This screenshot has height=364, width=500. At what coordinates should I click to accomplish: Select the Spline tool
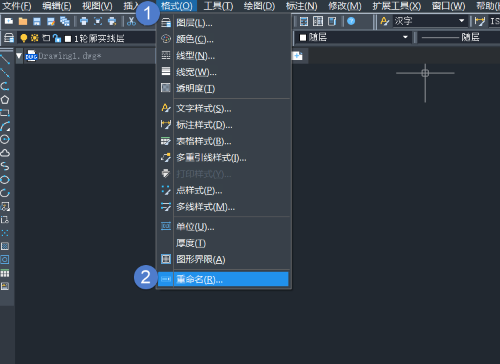tap(5, 166)
